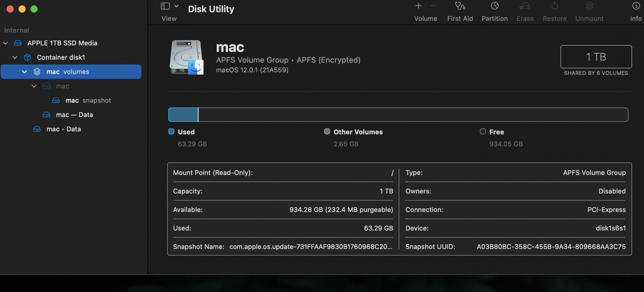This screenshot has height=292, width=644.
Task: Collapse the mac volumes disclosure arrow
Action: pyautogui.click(x=24, y=72)
